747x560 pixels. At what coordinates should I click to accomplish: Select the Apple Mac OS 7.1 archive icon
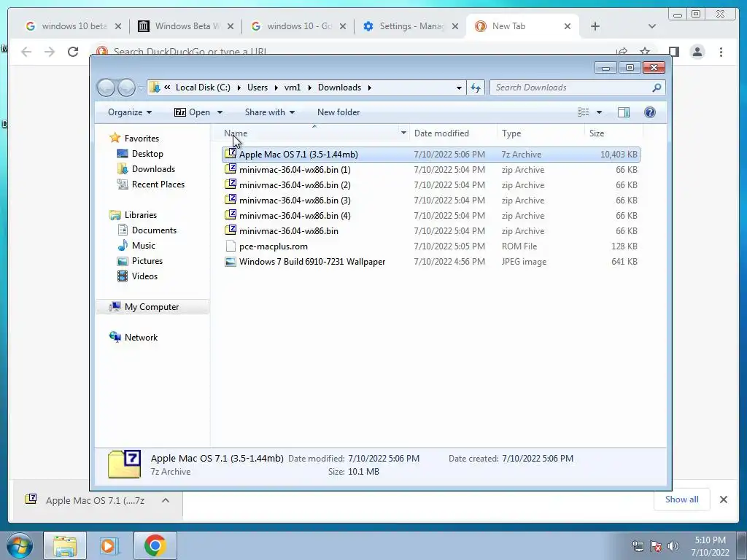coord(231,154)
